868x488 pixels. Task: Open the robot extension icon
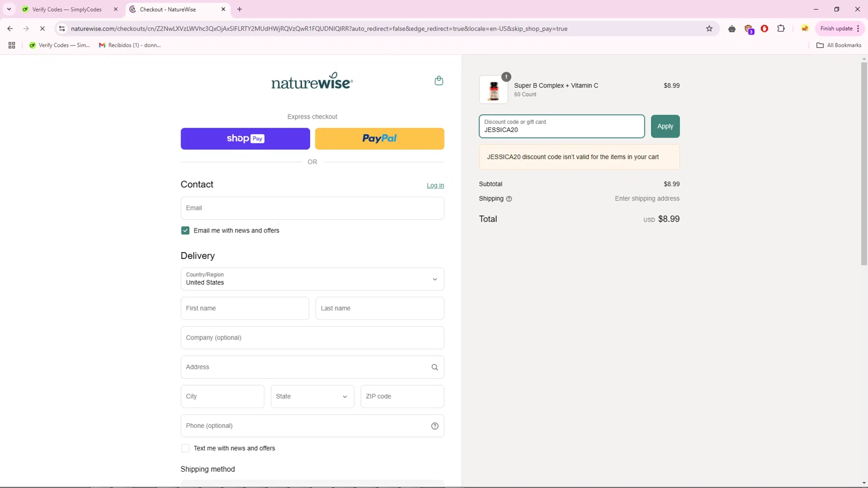pos(732,28)
